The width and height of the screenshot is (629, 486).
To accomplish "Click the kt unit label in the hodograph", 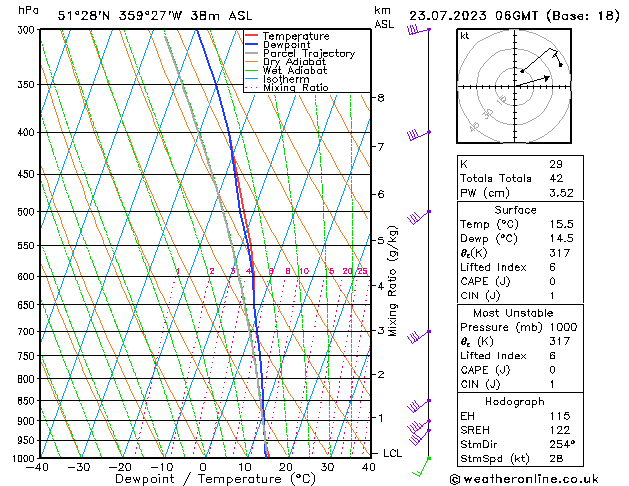I will click(465, 36).
